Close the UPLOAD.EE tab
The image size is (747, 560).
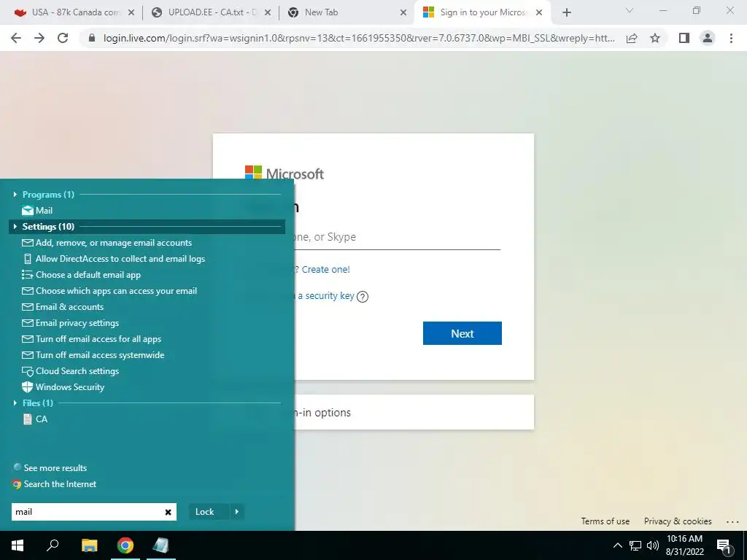[x=268, y=13]
